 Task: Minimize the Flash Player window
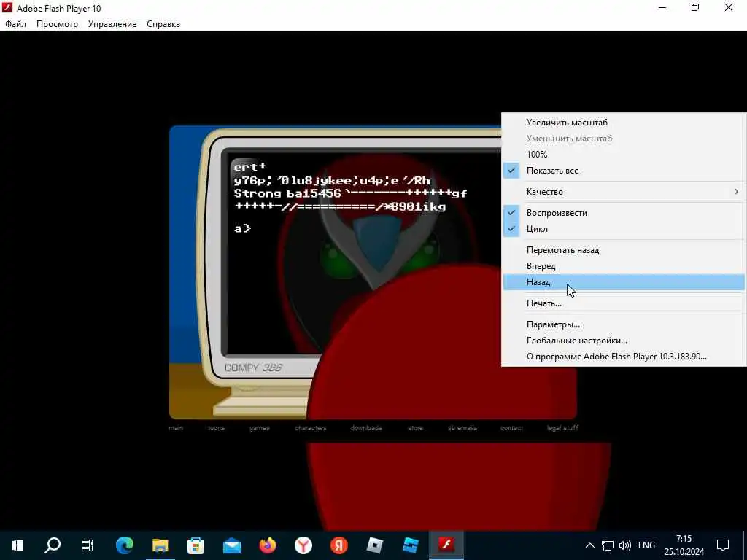(662, 7)
